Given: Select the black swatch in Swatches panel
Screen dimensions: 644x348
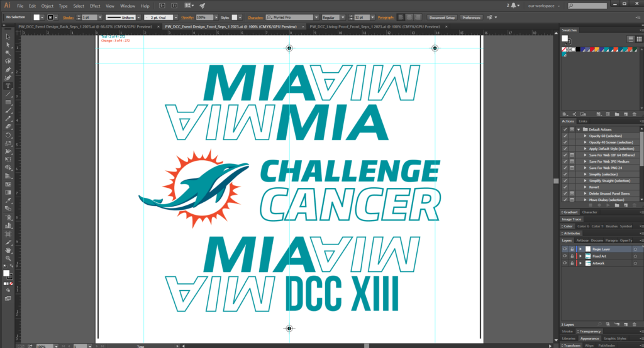Looking at the screenshot, I should (x=579, y=49).
